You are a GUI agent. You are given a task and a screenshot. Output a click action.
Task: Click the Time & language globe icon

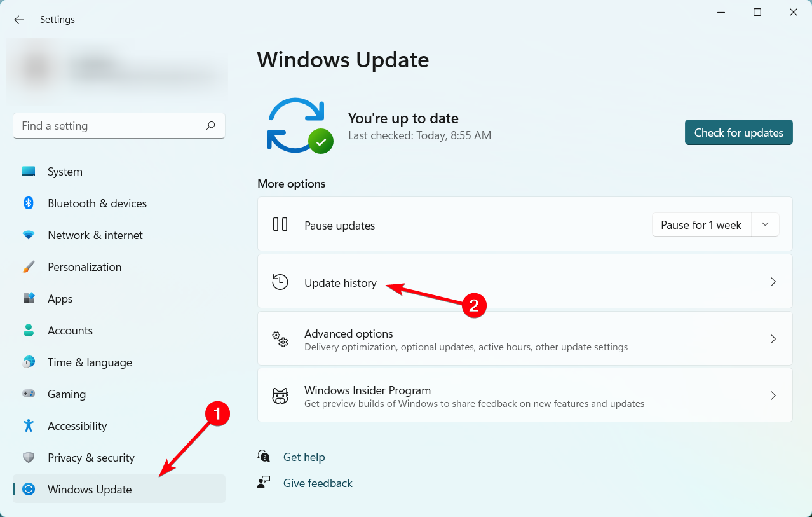29,362
